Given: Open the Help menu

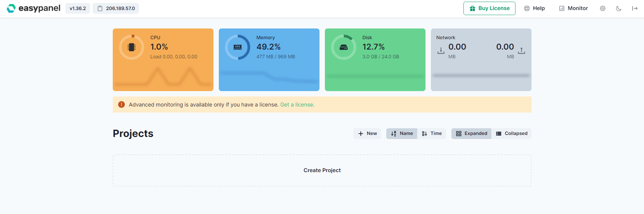Looking at the screenshot, I should pyautogui.click(x=534, y=8).
